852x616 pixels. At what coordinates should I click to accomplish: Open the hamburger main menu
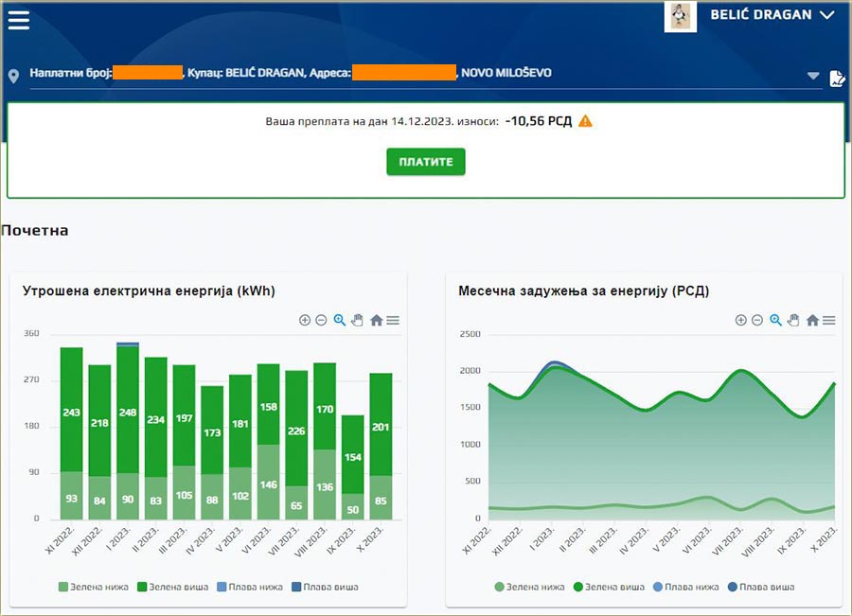pos(19,20)
